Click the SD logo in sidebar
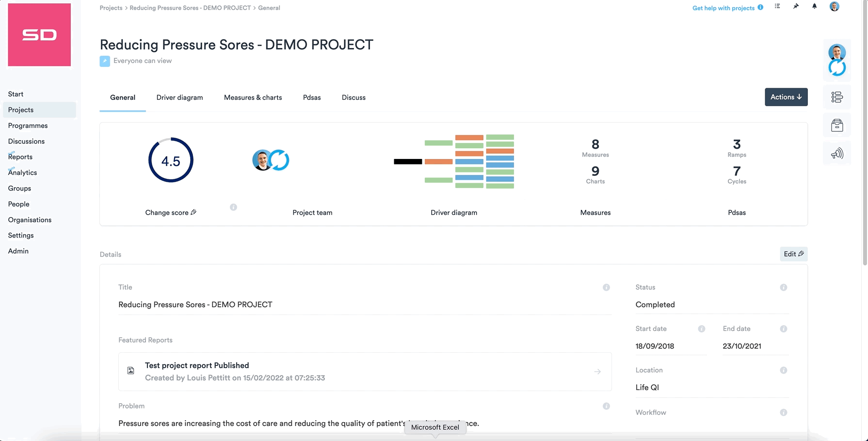 39,35
